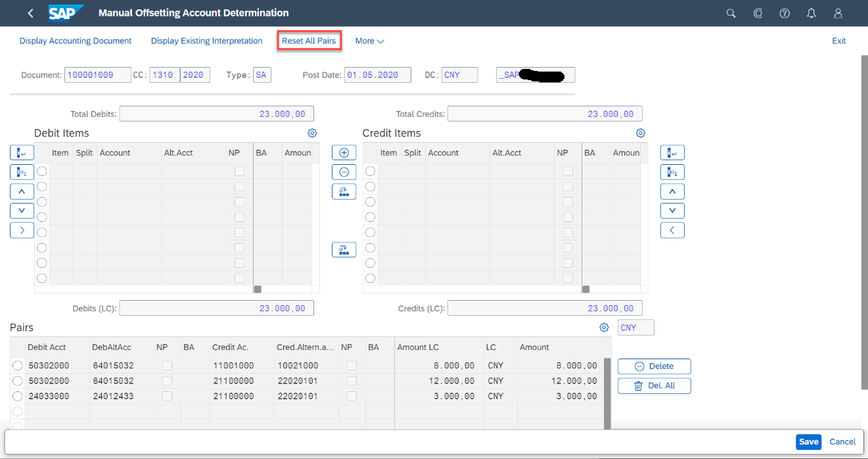This screenshot has height=459, width=868.
Task: Show notifications via the bell icon
Action: click(811, 13)
